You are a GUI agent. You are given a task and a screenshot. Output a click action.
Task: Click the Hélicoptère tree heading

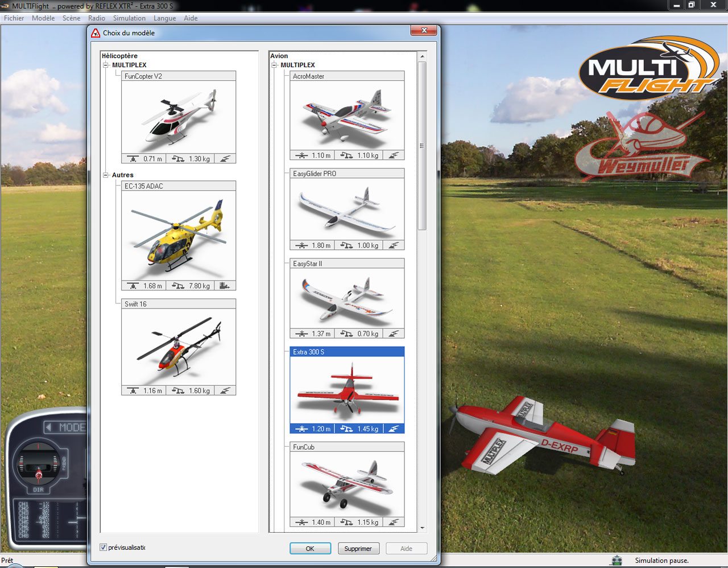point(119,56)
